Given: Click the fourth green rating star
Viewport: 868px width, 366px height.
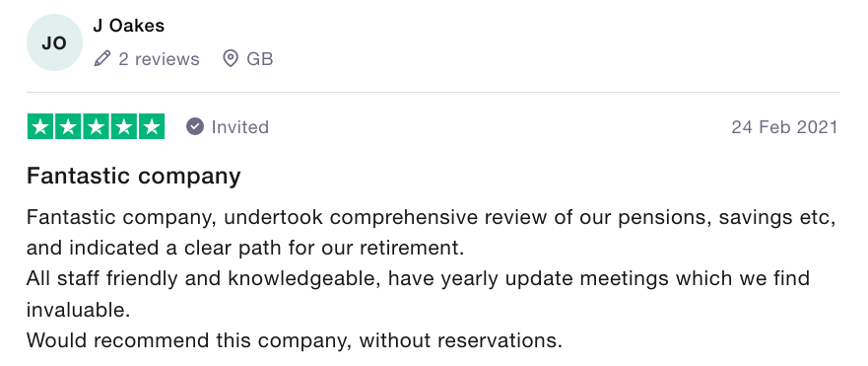Looking at the screenshot, I should click(123, 126).
